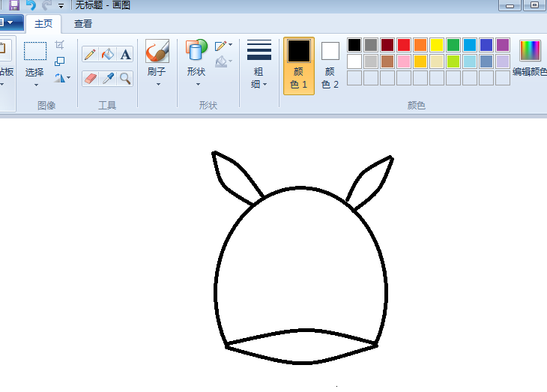Pick the lavender color swatch
This screenshot has width=547, height=392.
click(x=503, y=61)
